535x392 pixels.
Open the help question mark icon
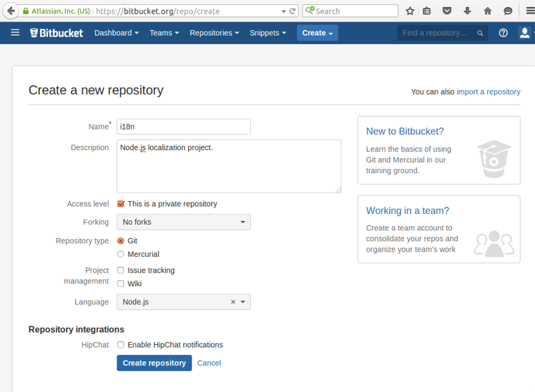coord(504,33)
